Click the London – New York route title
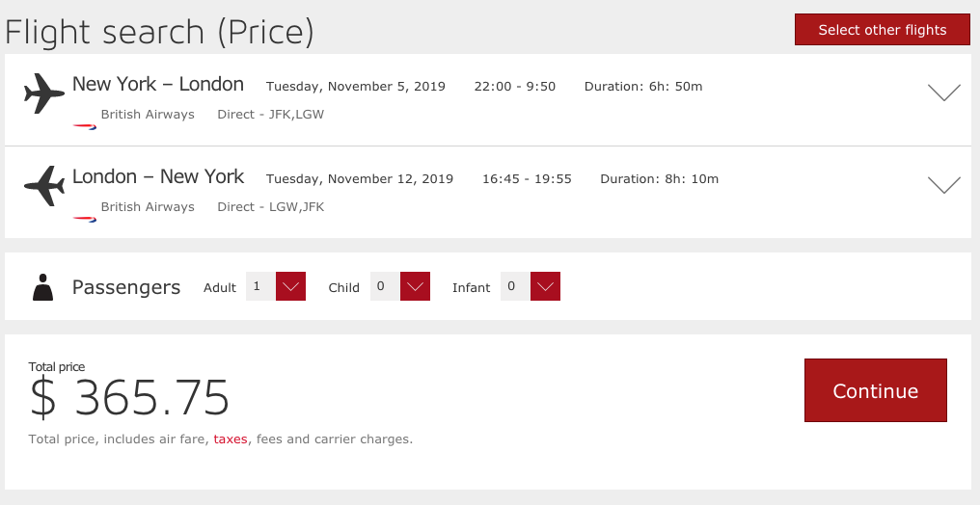 pos(158,177)
